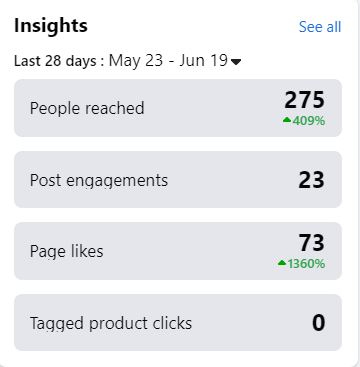
Task: Open the Post engagements card
Action: click(x=178, y=180)
